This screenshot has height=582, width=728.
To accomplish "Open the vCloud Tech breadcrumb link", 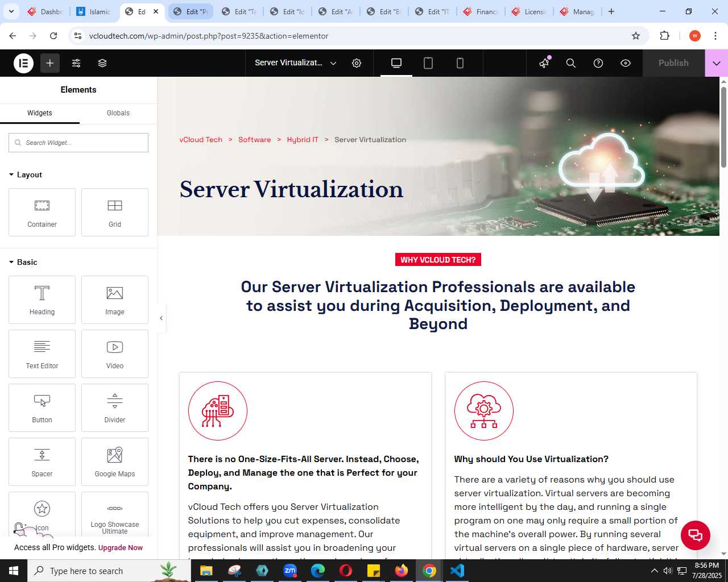I will pos(201,140).
